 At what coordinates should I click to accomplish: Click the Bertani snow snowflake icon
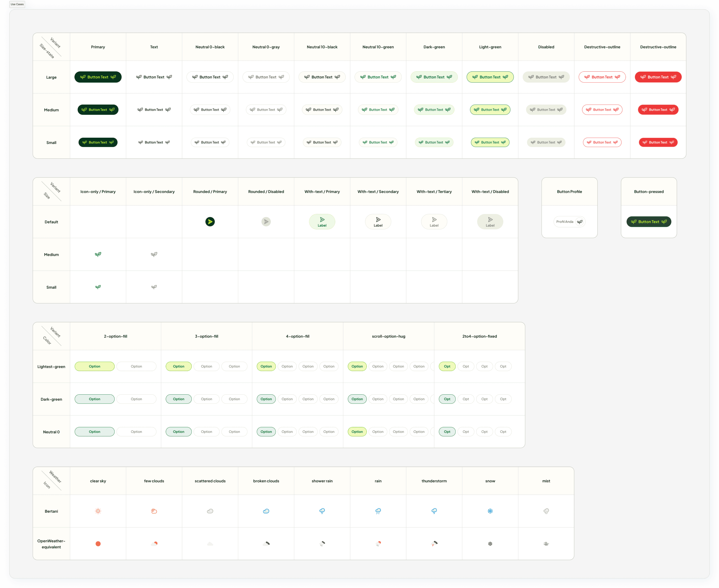tap(490, 511)
